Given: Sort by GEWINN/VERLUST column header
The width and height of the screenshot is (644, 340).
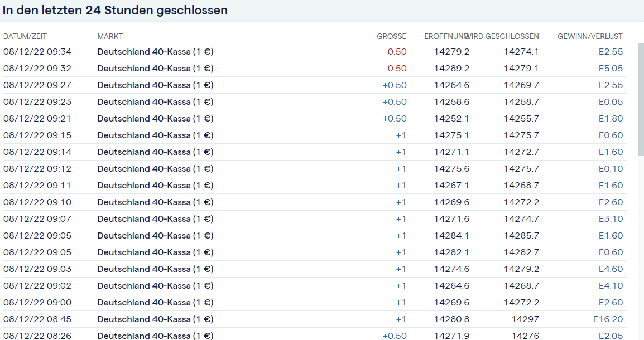Looking at the screenshot, I should point(590,36).
